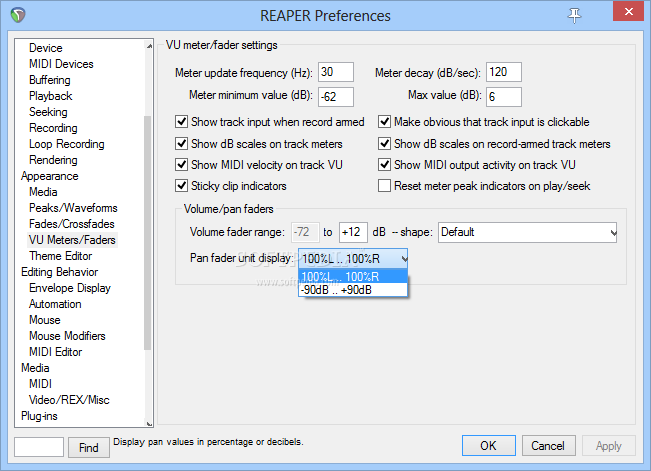This screenshot has height=471, width=651.
Task: Select Media under Appearance
Action: coord(43,192)
